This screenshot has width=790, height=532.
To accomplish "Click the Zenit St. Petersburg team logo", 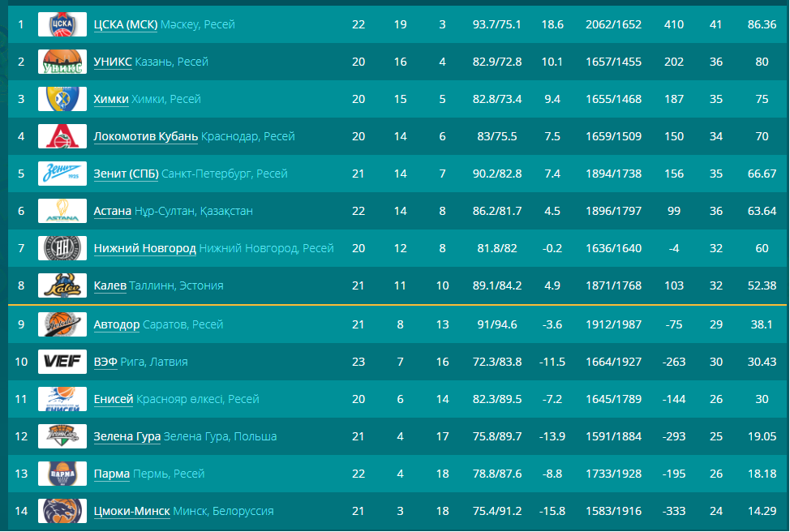I will [x=62, y=174].
